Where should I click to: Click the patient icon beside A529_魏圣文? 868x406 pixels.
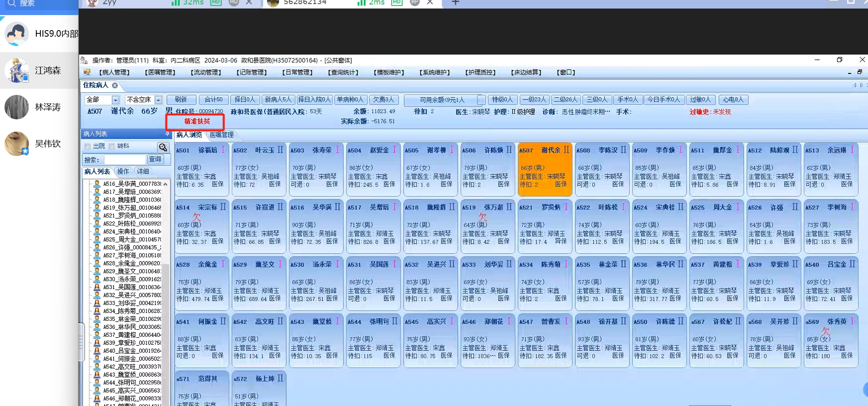tap(97, 271)
